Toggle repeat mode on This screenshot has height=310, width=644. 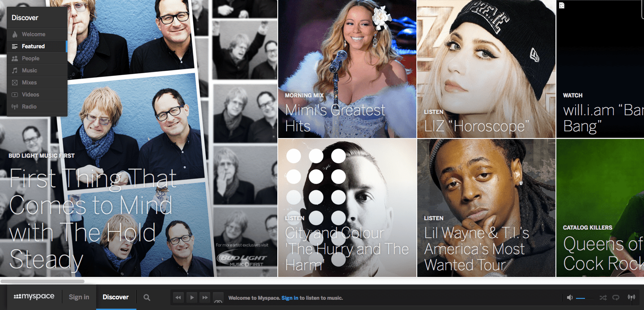tap(617, 297)
